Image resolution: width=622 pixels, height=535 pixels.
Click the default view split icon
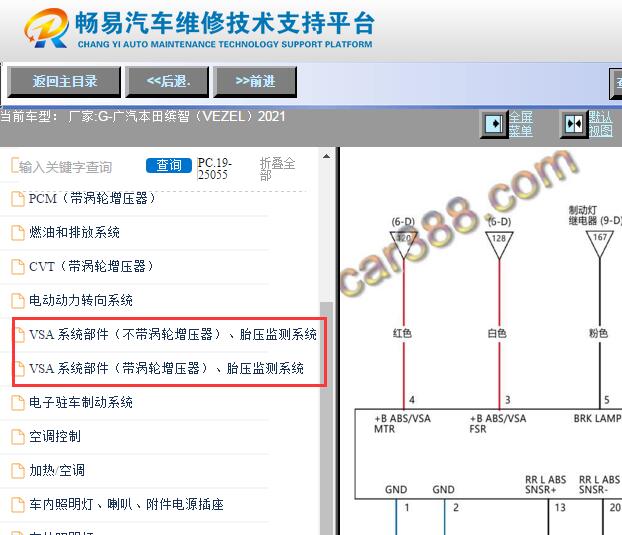click(574, 124)
